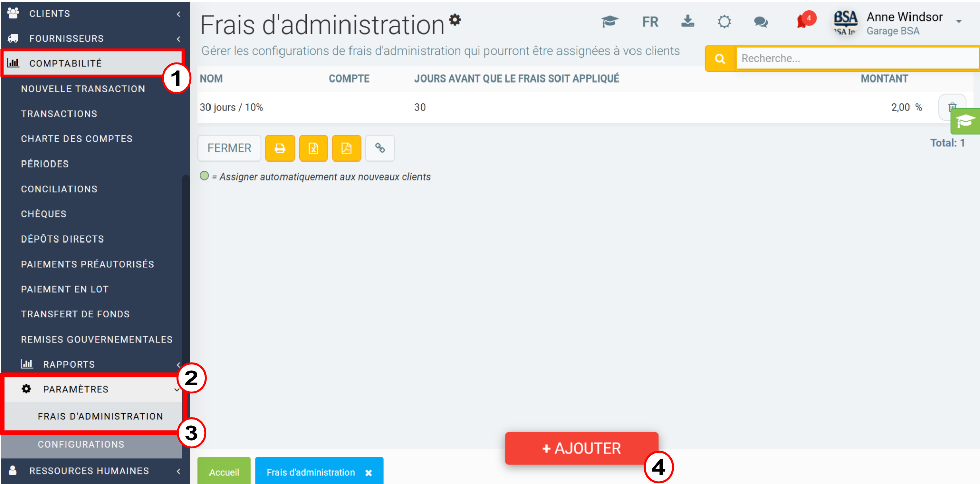The image size is (980, 484).
Task: Open the chat messages icon
Action: click(x=761, y=22)
